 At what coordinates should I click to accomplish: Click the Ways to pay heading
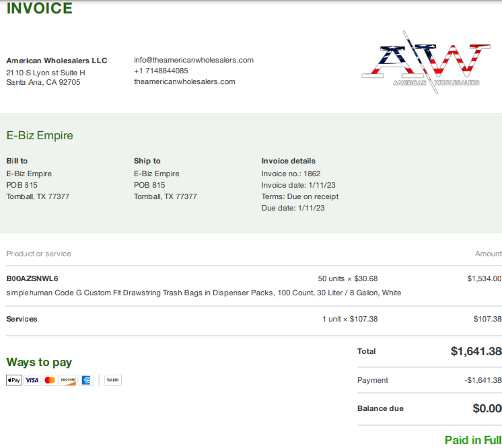click(x=39, y=363)
